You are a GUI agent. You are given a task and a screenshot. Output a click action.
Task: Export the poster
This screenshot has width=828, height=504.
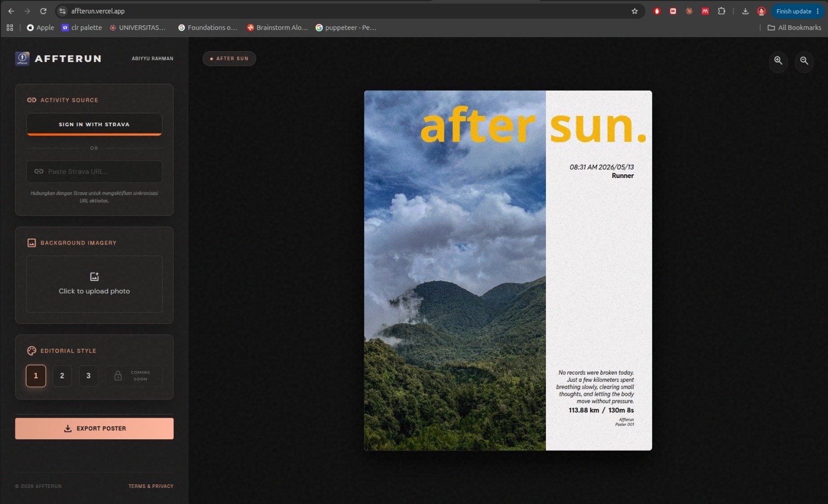[94, 428]
